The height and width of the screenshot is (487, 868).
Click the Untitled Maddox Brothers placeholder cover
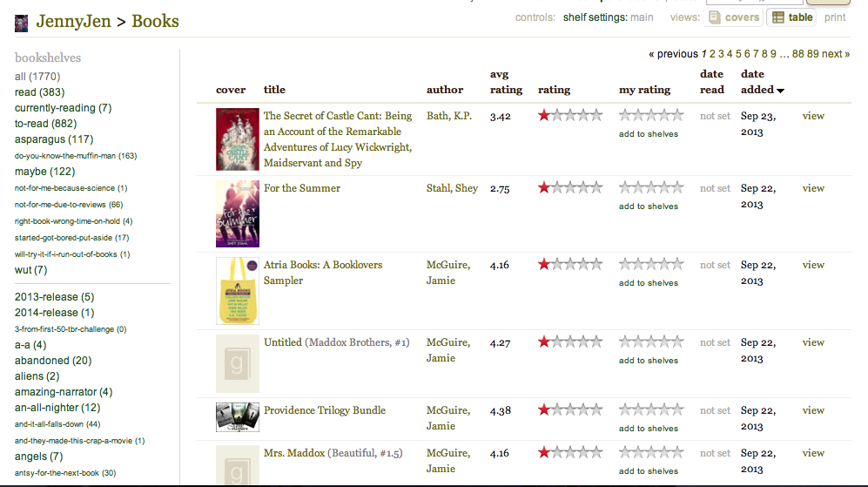click(238, 363)
